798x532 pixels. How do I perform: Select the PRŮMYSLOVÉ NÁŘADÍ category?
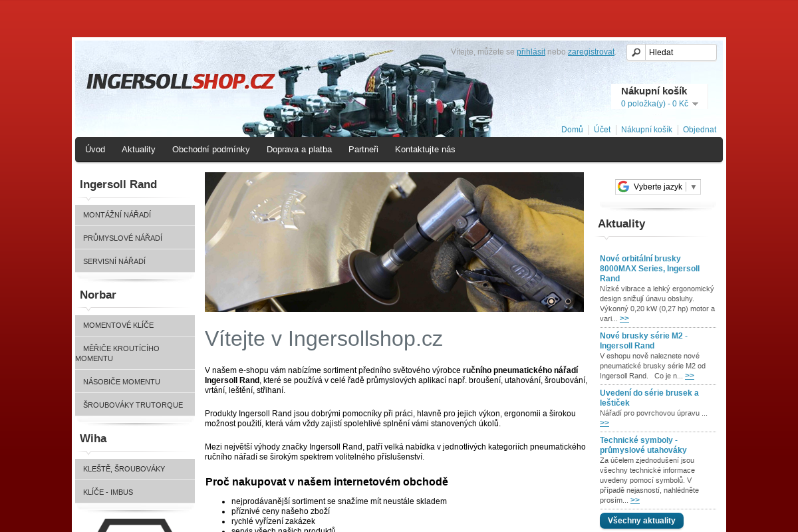point(122,237)
